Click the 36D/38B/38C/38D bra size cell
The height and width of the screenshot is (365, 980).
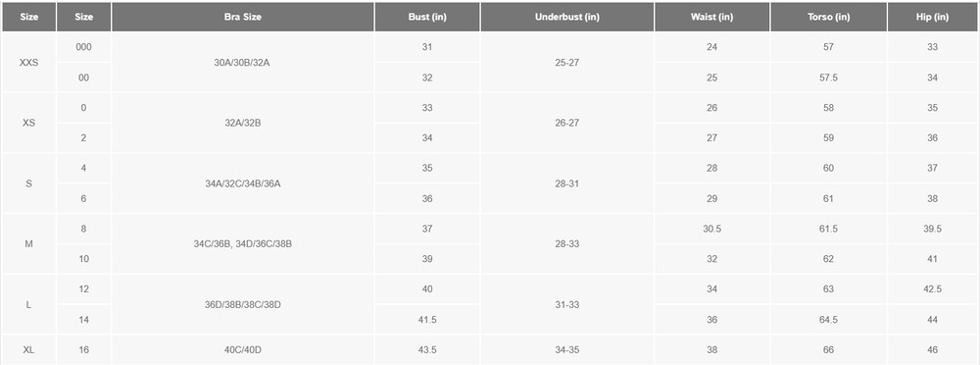[x=242, y=304]
